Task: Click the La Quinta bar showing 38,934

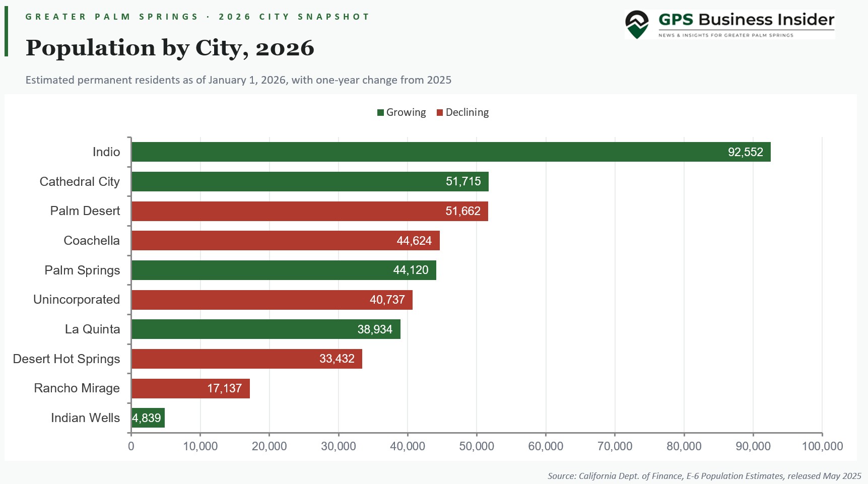Action: point(266,329)
